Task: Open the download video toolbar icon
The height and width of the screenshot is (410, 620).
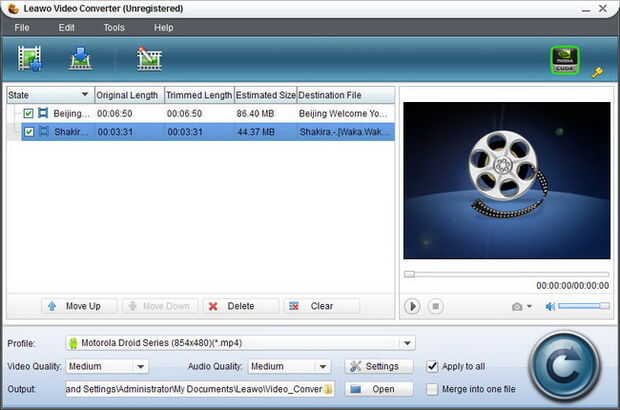Action: pyautogui.click(x=81, y=59)
